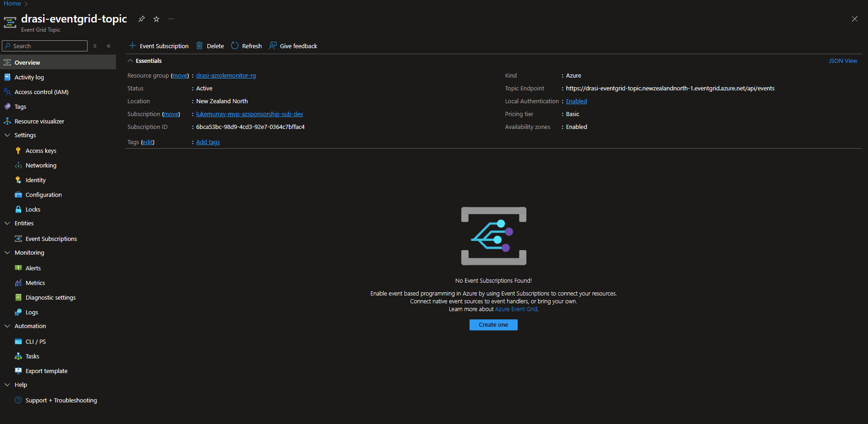The image size is (868, 424).
Task: Open the Overview menu item
Action: [x=58, y=62]
